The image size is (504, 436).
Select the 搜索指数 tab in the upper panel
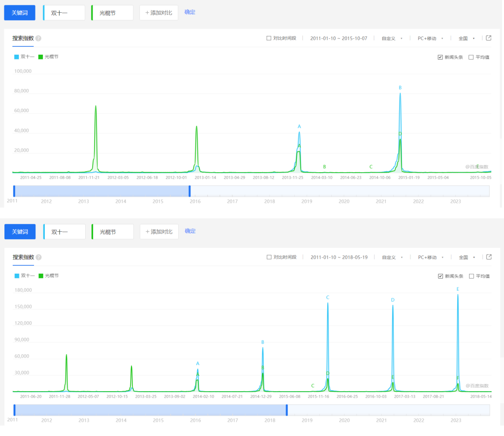23,38
